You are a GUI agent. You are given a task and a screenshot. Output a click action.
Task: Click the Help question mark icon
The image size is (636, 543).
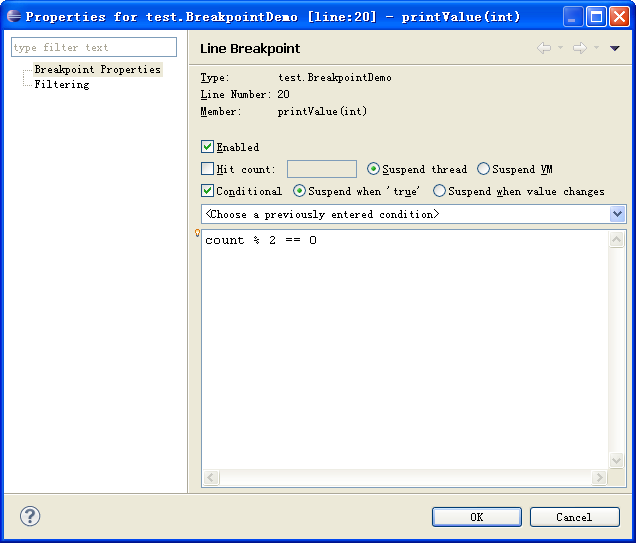(30, 516)
